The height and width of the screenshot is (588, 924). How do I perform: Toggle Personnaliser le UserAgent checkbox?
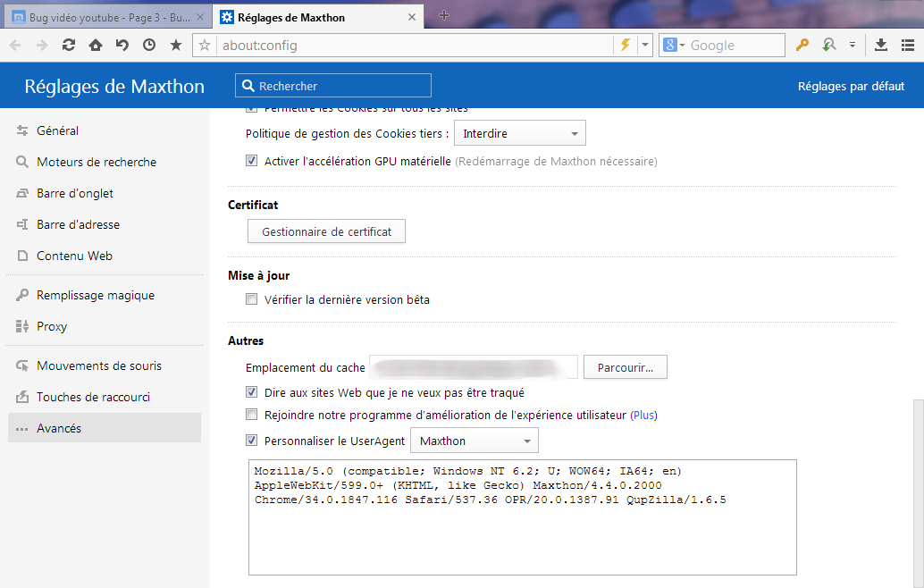[x=252, y=441]
